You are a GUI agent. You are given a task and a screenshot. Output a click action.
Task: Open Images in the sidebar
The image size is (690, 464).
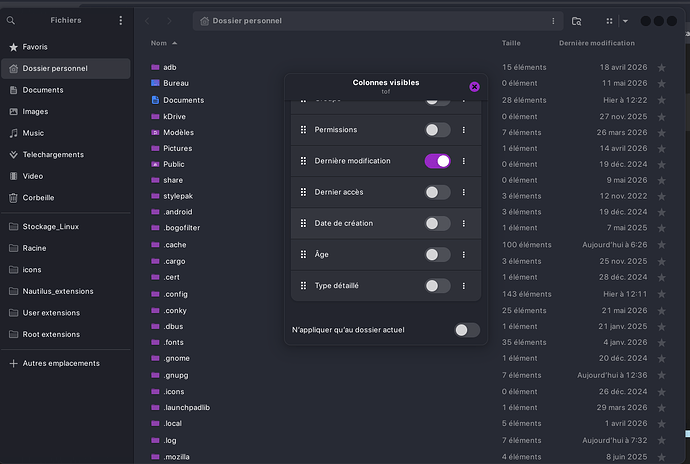66,112
